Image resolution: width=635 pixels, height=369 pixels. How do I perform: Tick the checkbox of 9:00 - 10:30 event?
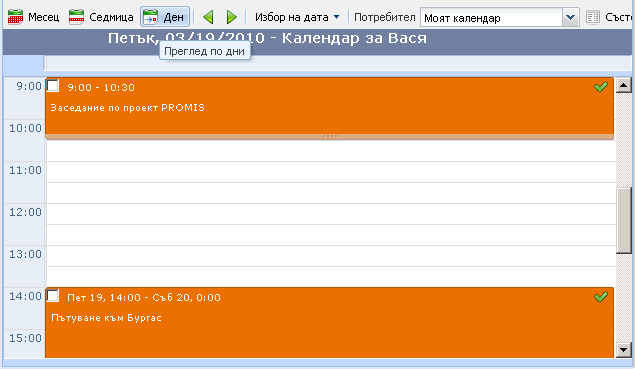(53, 86)
